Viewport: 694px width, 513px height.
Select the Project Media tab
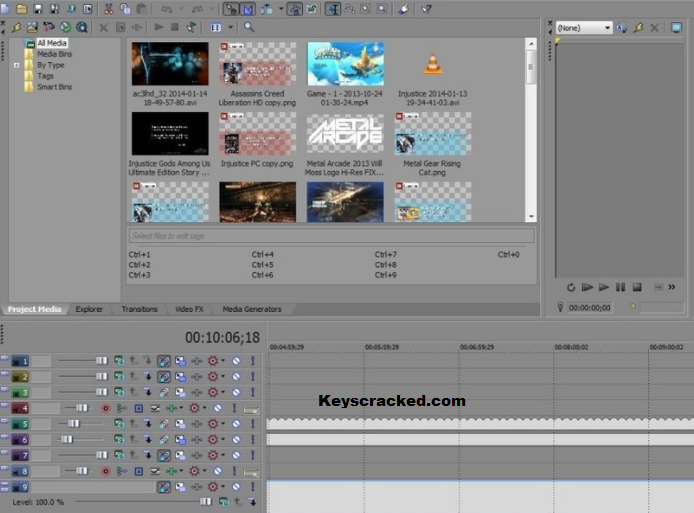(35, 309)
